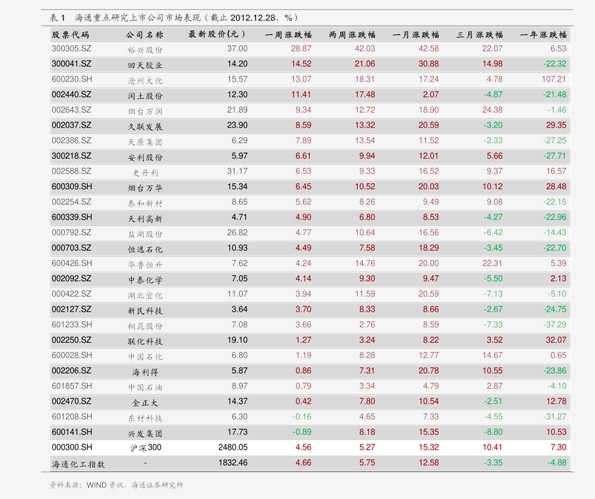Click company name 烟台万华
The height and width of the screenshot is (499, 595).
pos(145,188)
